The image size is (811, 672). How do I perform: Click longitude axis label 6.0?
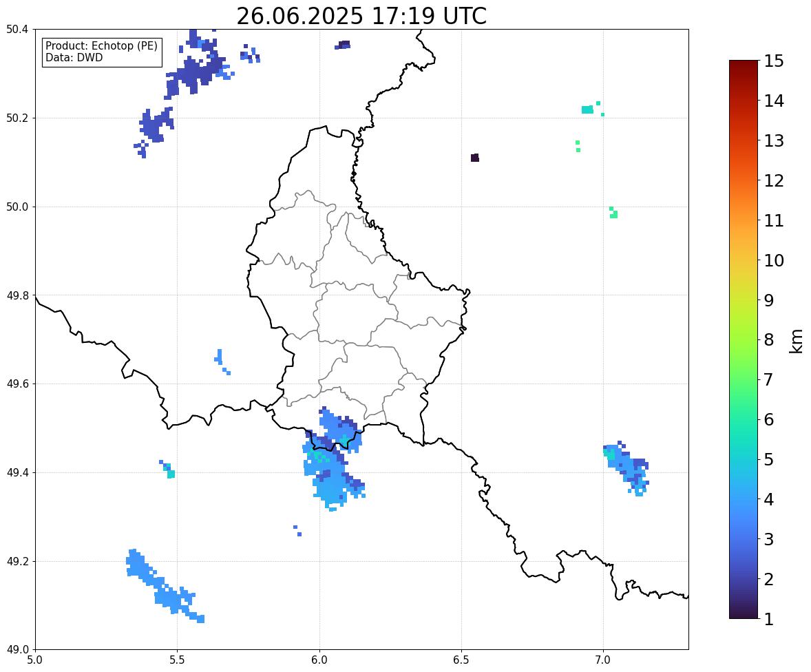click(319, 660)
